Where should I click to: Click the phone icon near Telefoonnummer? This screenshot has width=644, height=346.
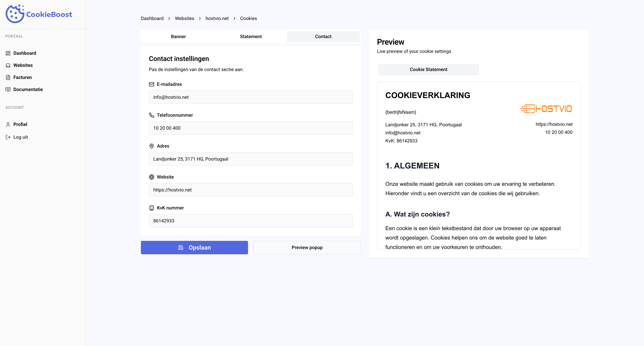[151, 115]
